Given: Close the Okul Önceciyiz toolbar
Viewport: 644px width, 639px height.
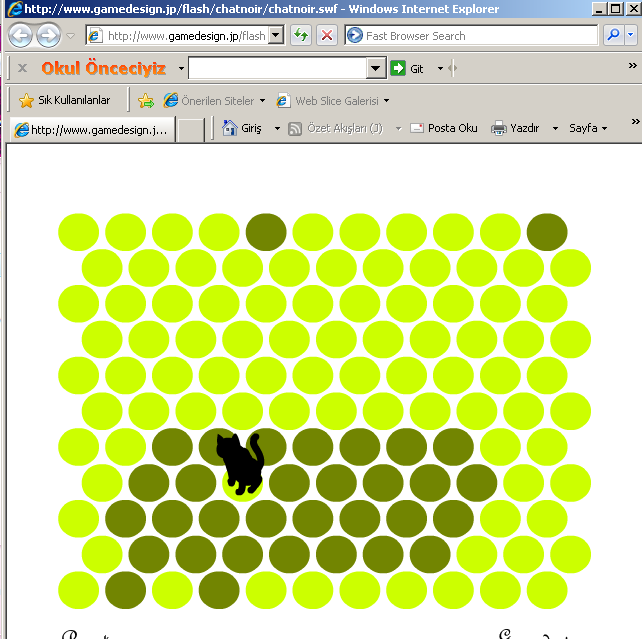Looking at the screenshot, I should [23, 68].
